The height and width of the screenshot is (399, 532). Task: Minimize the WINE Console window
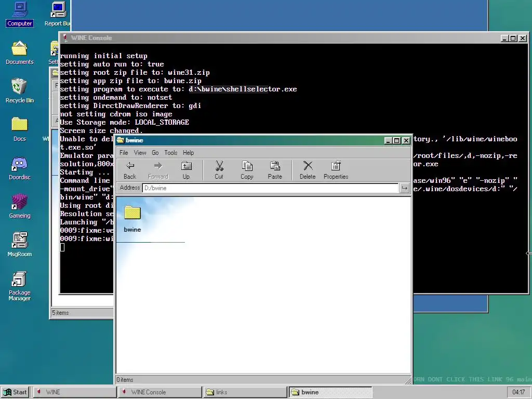[504, 38]
